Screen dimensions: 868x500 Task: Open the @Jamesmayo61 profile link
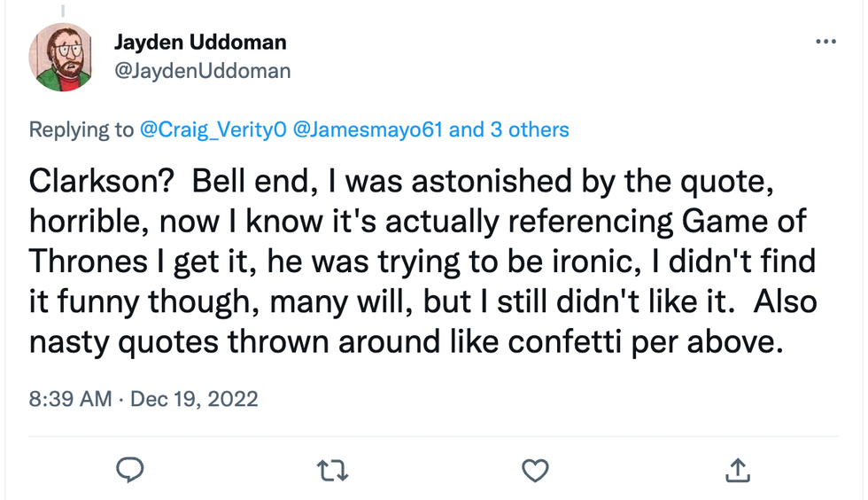pyautogui.click(x=368, y=130)
